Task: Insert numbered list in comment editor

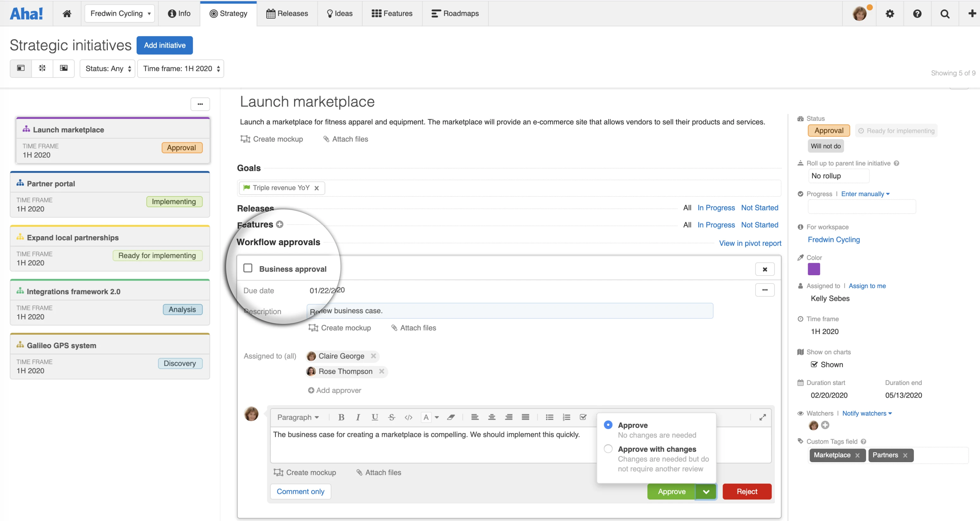Action: coord(566,418)
